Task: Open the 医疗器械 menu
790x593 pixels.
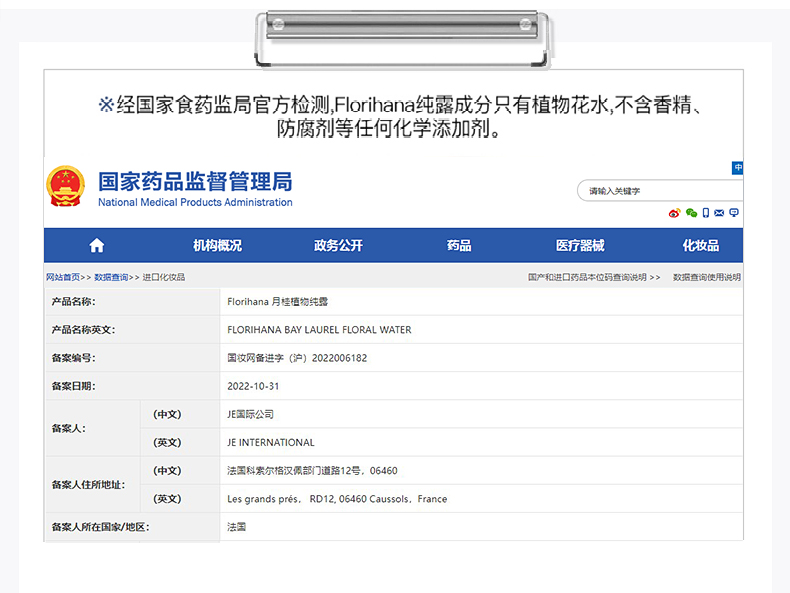Action: (580, 245)
